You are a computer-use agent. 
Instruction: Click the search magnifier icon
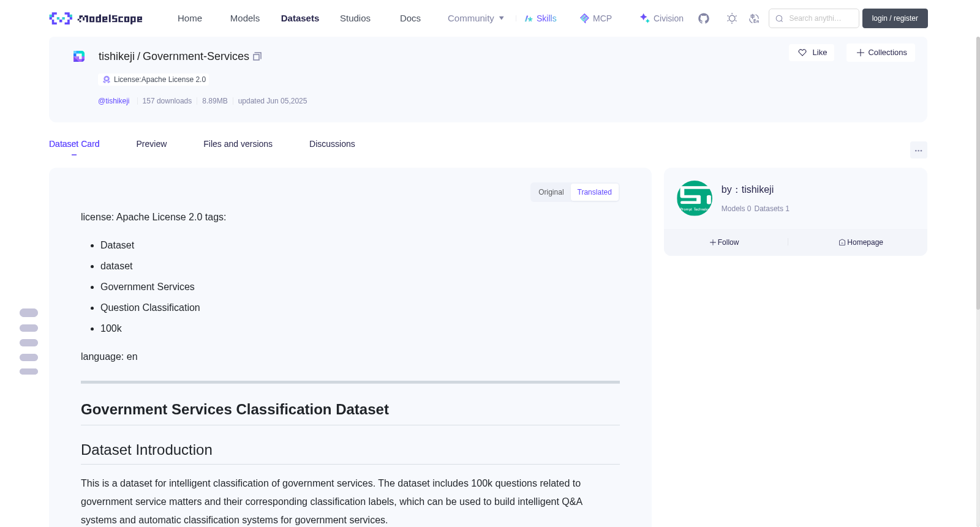point(779,18)
